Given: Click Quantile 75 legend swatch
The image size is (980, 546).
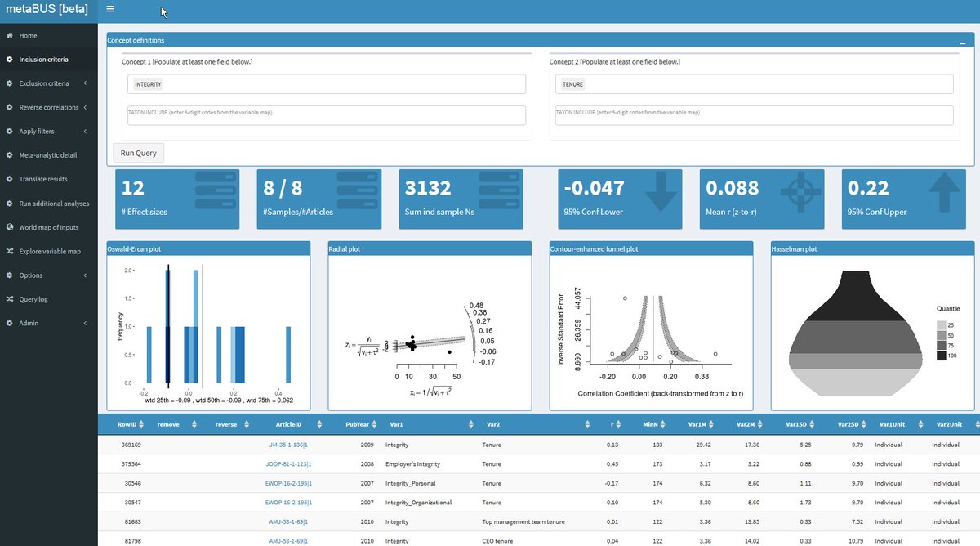Looking at the screenshot, I should 940,346.
